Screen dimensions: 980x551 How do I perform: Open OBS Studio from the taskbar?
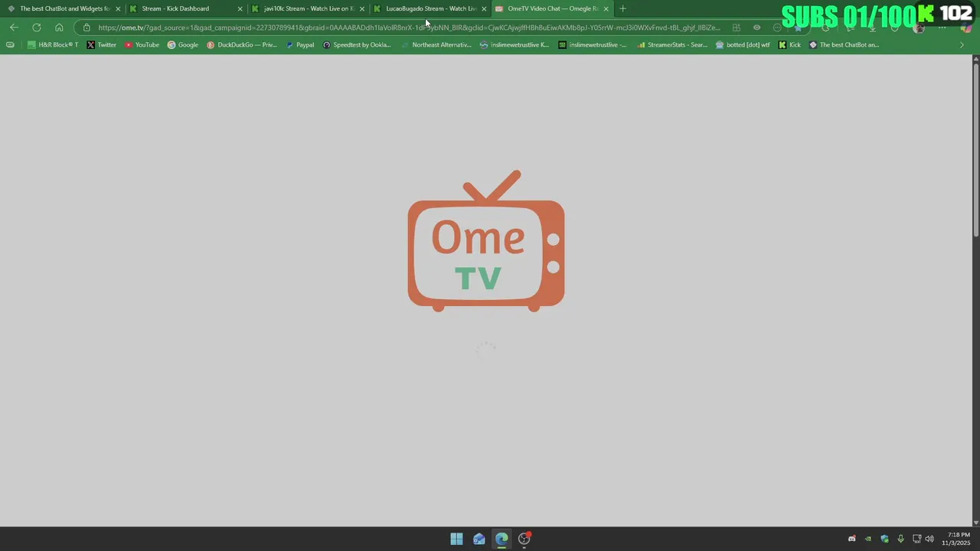(x=524, y=539)
